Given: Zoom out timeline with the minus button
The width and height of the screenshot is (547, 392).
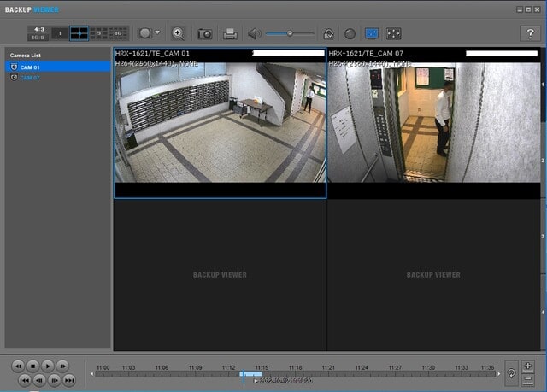Looking at the screenshot, I should [x=527, y=377].
